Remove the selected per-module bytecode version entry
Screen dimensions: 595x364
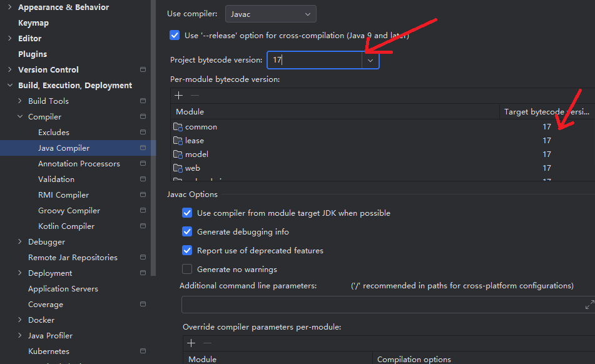[195, 96]
